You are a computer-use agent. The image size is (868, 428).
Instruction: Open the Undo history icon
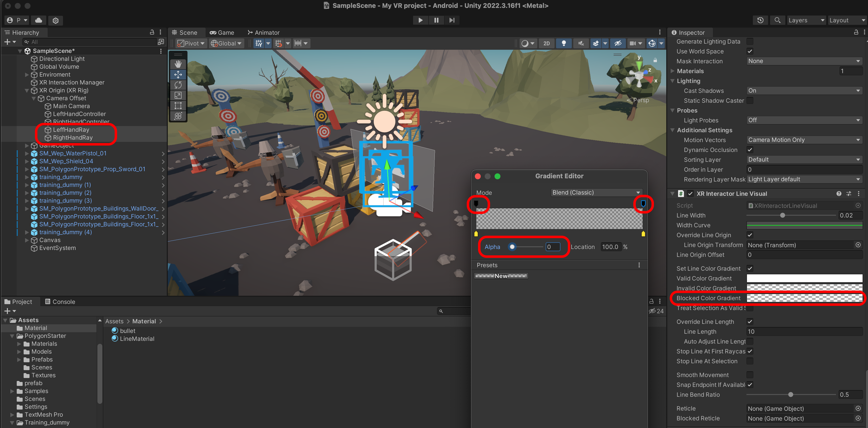click(760, 20)
